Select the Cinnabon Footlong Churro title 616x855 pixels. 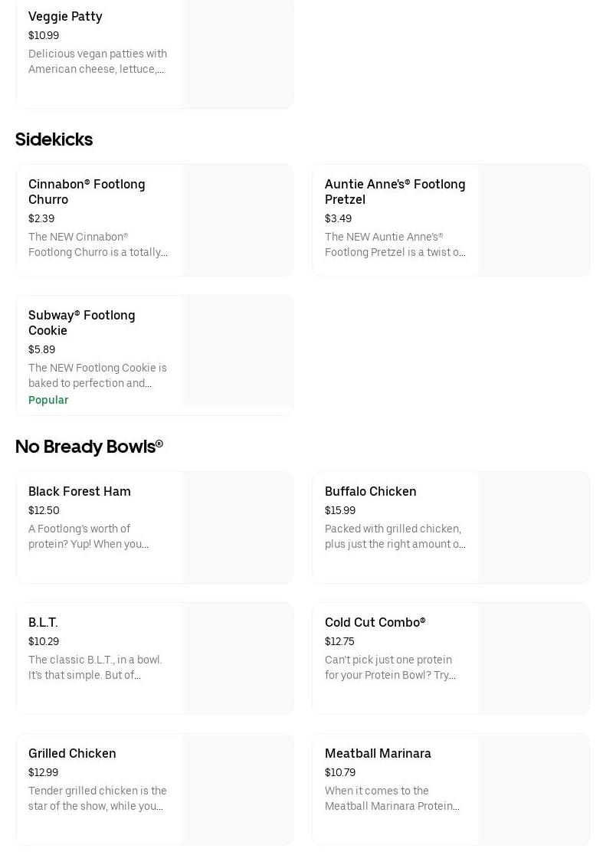click(x=87, y=192)
